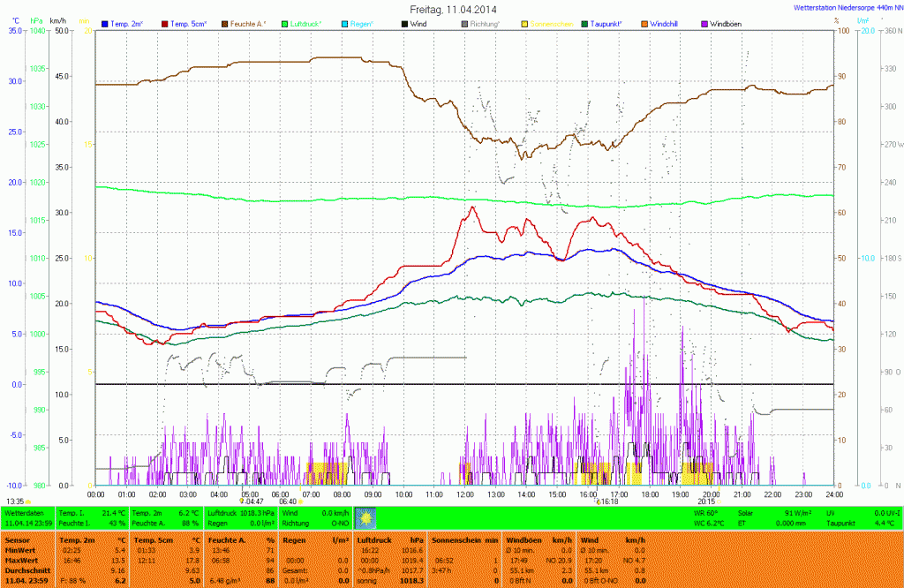Click the 12:00 label on time axis
The image size is (904, 588).
click(x=465, y=494)
